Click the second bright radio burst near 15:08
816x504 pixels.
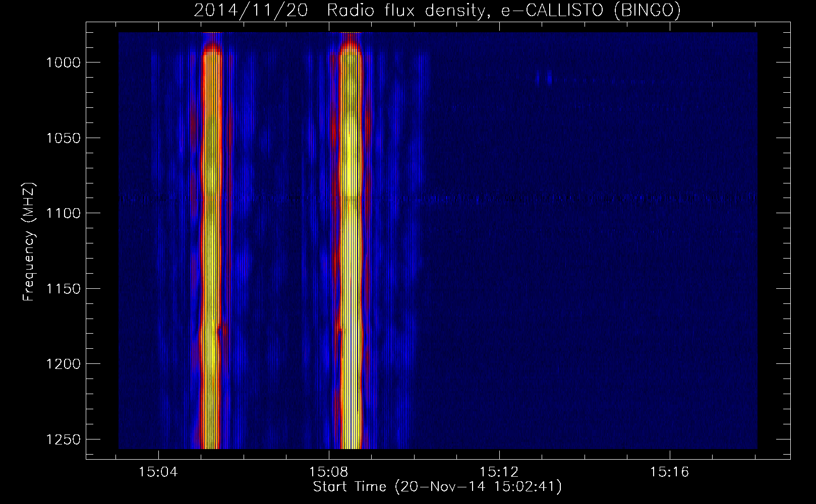(351, 241)
